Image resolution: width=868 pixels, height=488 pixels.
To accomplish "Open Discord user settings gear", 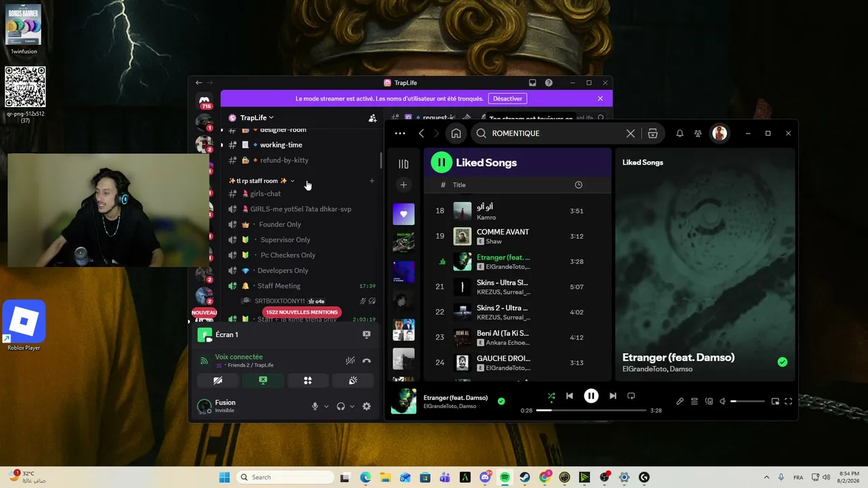I will pyautogui.click(x=366, y=407).
